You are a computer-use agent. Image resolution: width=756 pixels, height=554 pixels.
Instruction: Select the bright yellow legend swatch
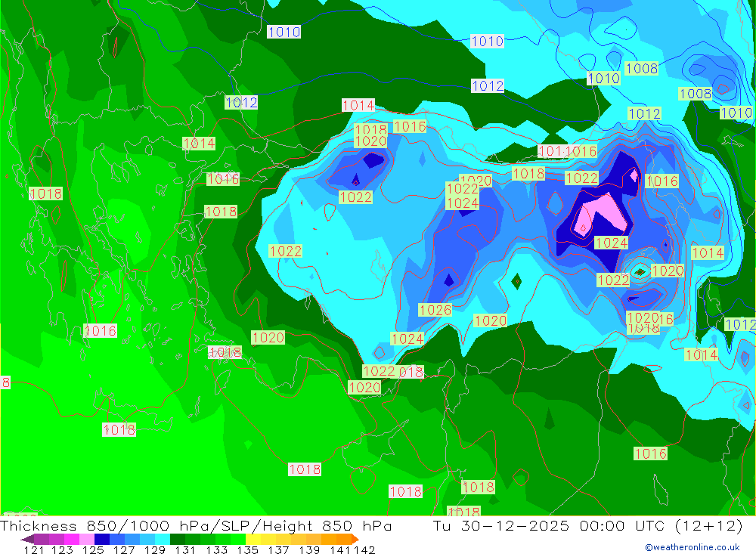(x=253, y=539)
